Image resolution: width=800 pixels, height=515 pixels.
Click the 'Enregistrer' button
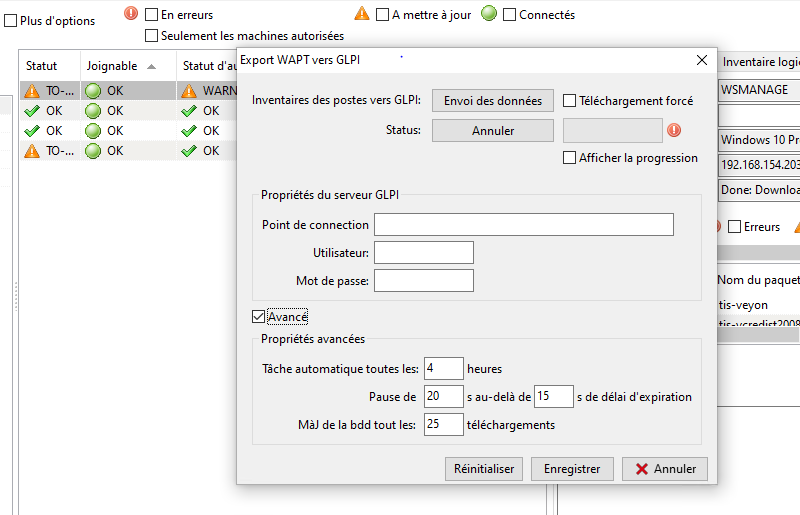[x=572, y=469]
